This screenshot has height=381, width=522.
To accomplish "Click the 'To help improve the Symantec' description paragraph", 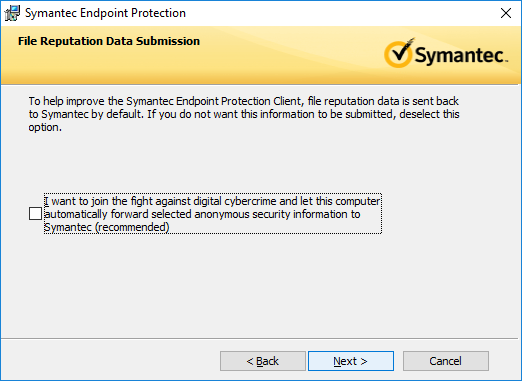I will pos(244,114).
